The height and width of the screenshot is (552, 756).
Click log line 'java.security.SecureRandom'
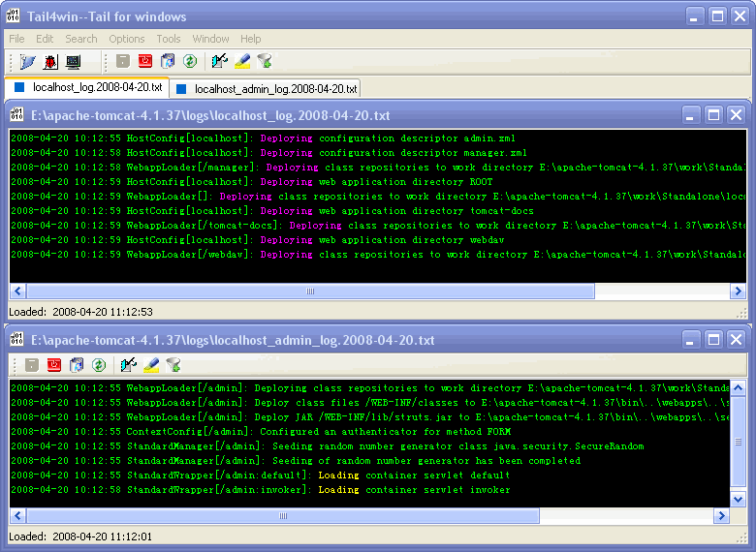(x=328, y=446)
